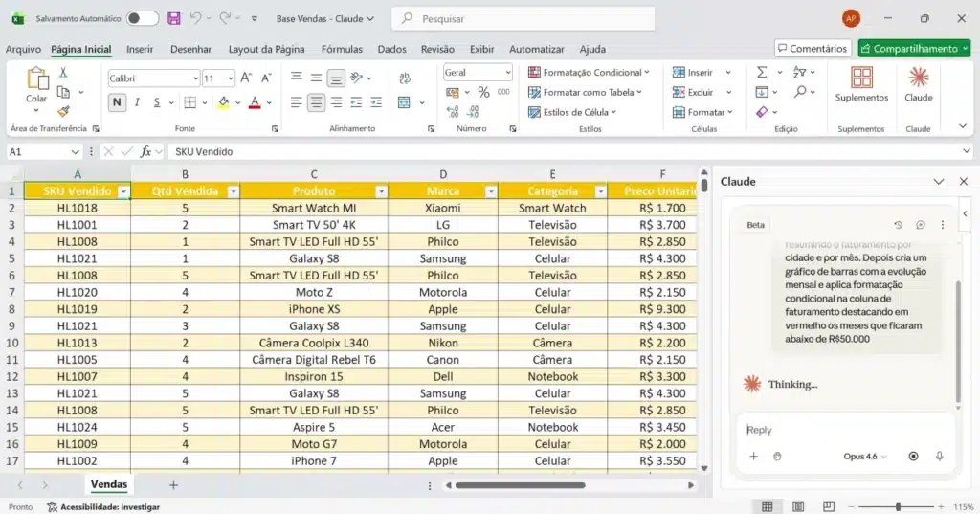Decrease font size with smaller A icon
The width and height of the screenshot is (980, 514).
266,78
